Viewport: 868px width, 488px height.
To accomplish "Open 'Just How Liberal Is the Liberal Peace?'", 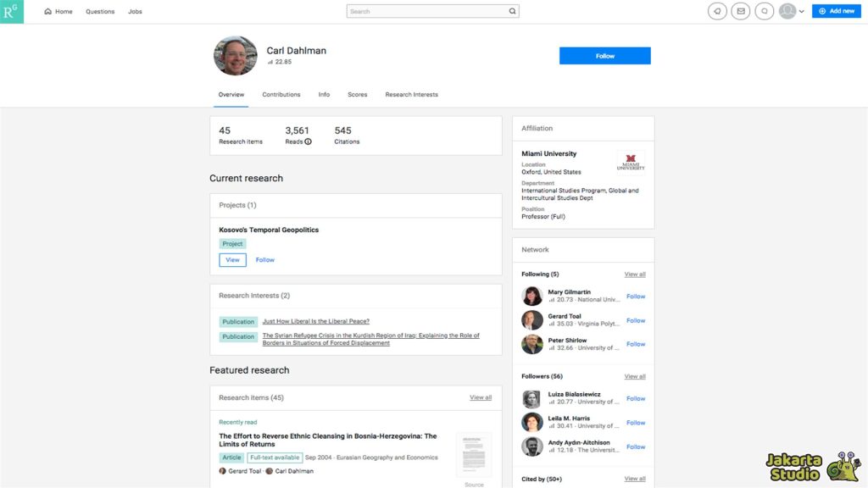I will pos(315,322).
